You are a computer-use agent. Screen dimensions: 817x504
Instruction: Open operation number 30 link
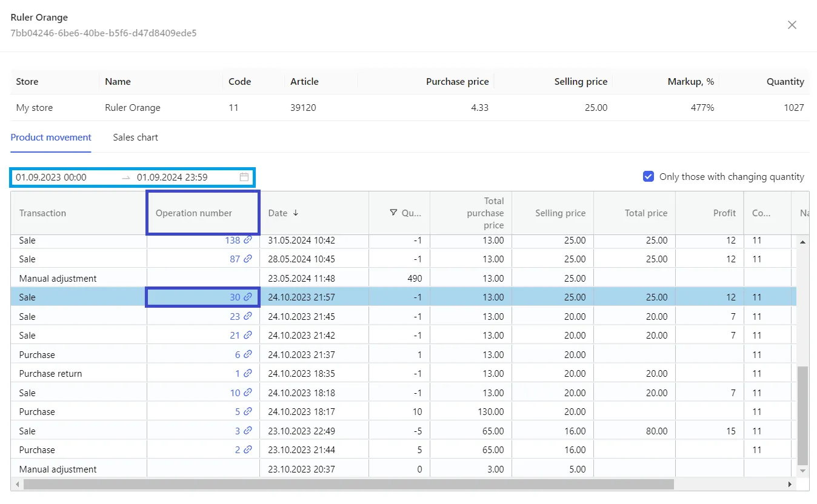click(235, 297)
